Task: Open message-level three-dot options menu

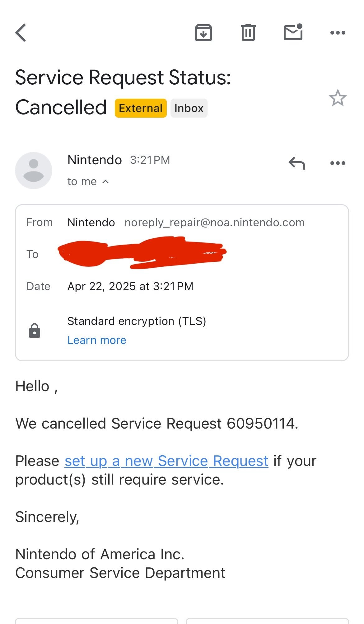Action: (x=338, y=163)
